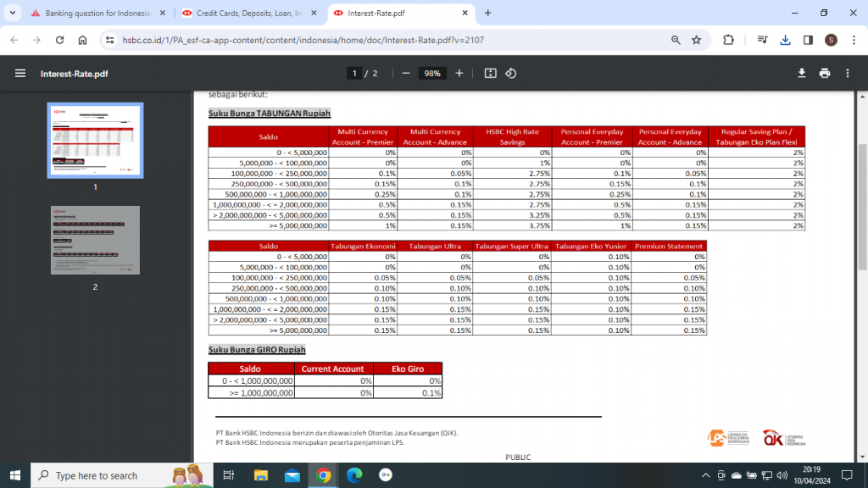Show hidden system tray icons

705,475
